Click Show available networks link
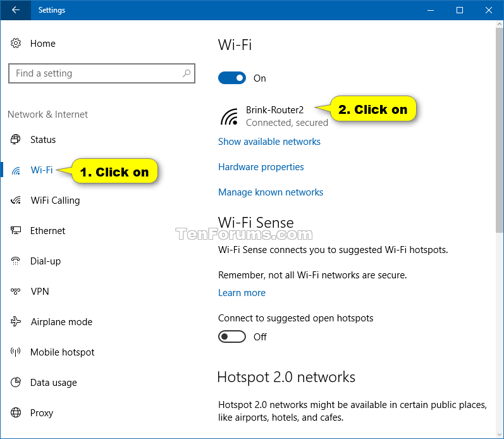The height and width of the screenshot is (439, 504). [269, 142]
